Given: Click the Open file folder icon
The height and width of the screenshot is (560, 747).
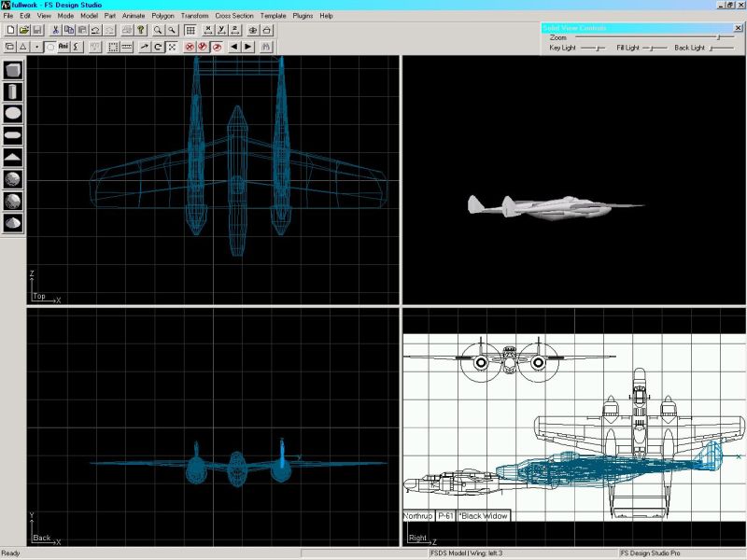Looking at the screenshot, I should pyautogui.click(x=23, y=30).
